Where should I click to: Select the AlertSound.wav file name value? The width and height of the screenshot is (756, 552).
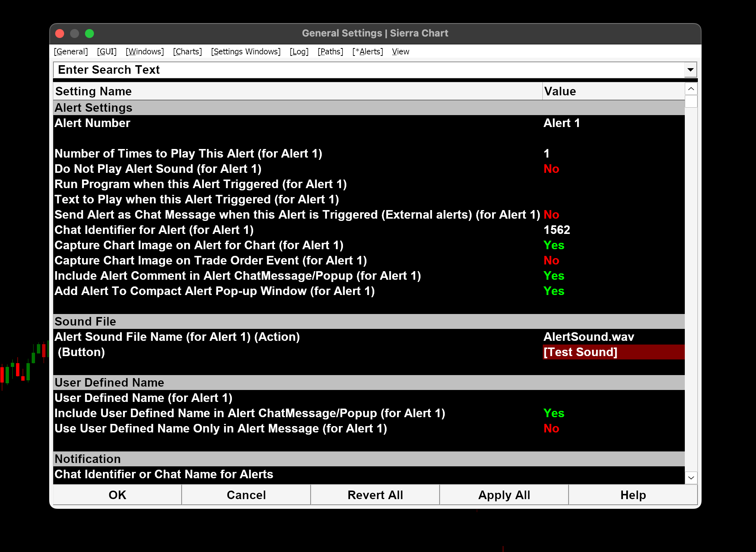(588, 337)
